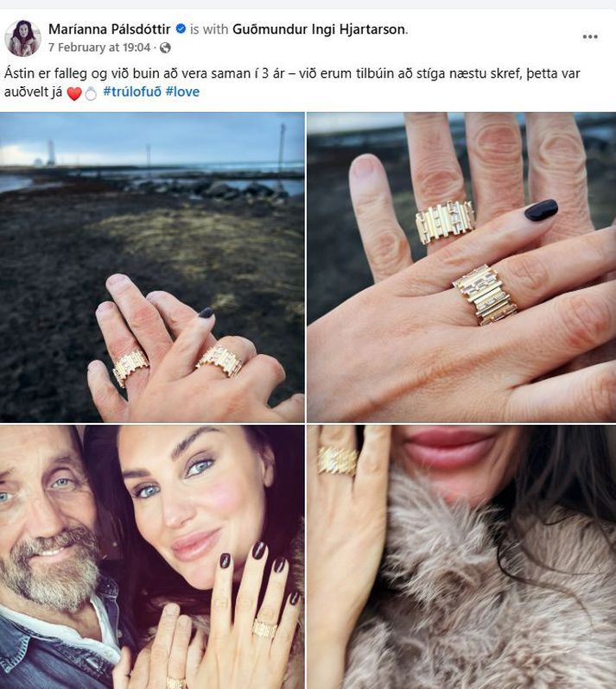This screenshot has width=616, height=689.
Task: Open the close-up photo of two gold rings
Action: click(461, 267)
